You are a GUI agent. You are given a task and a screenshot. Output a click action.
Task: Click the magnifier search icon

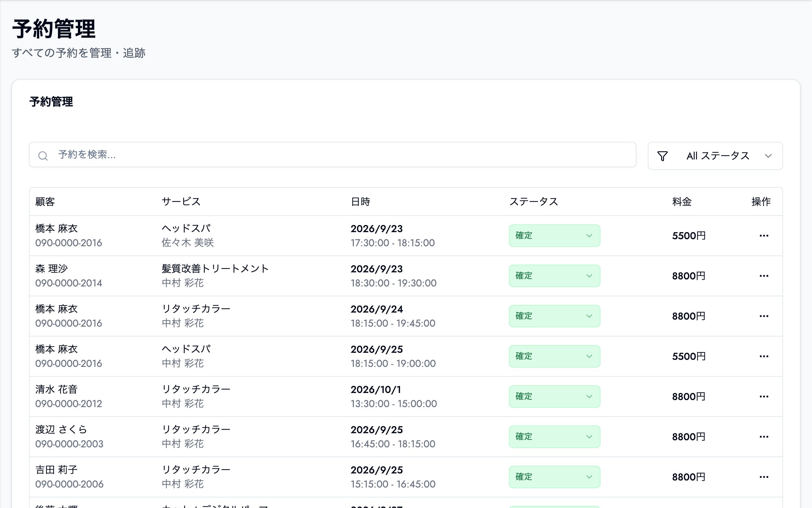[x=43, y=156]
